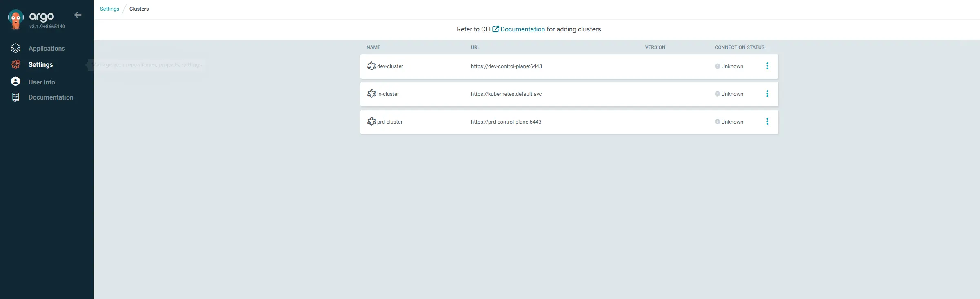This screenshot has height=299, width=980.
Task: Select the dev-cluster URL text
Action: (x=506, y=66)
